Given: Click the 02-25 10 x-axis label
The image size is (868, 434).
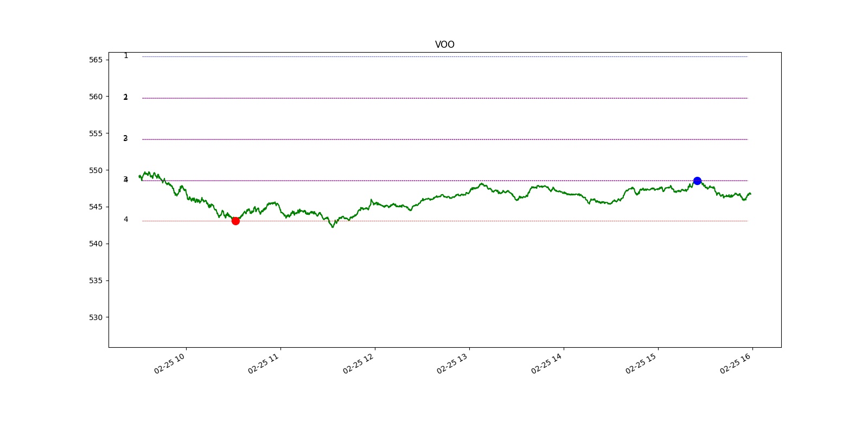Looking at the screenshot, I should [x=170, y=363].
